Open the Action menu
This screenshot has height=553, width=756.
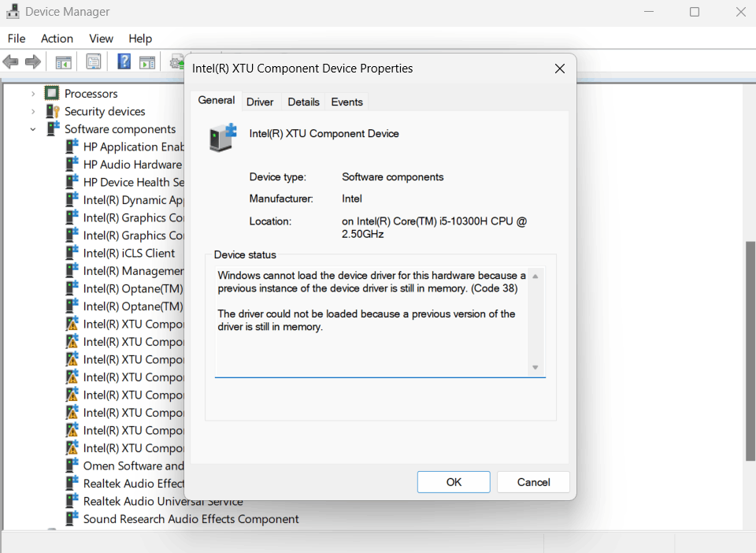pos(57,38)
